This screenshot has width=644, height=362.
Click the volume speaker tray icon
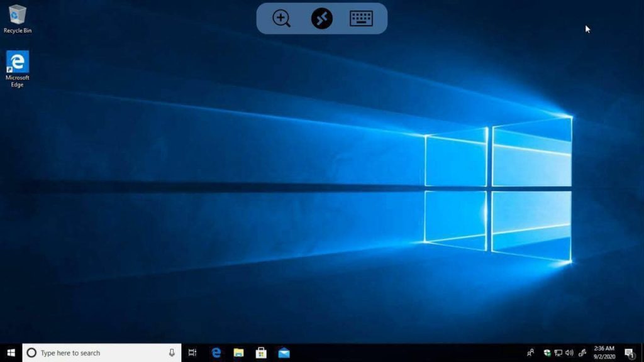click(x=569, y=353)
